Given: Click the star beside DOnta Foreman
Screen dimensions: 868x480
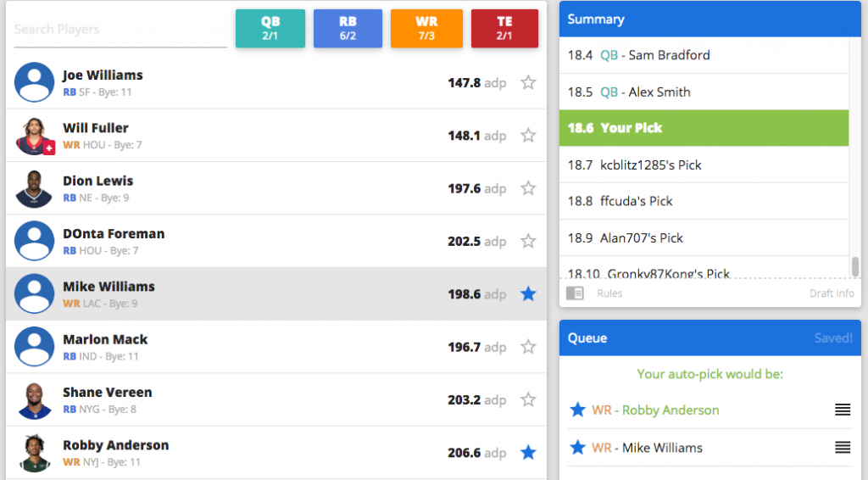Looking at the screenshot, I should (x=528, y=241).
